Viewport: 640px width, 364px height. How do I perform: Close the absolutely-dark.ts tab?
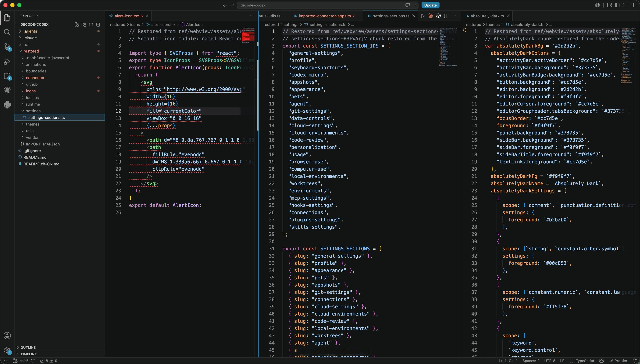[x=508, y=16]
